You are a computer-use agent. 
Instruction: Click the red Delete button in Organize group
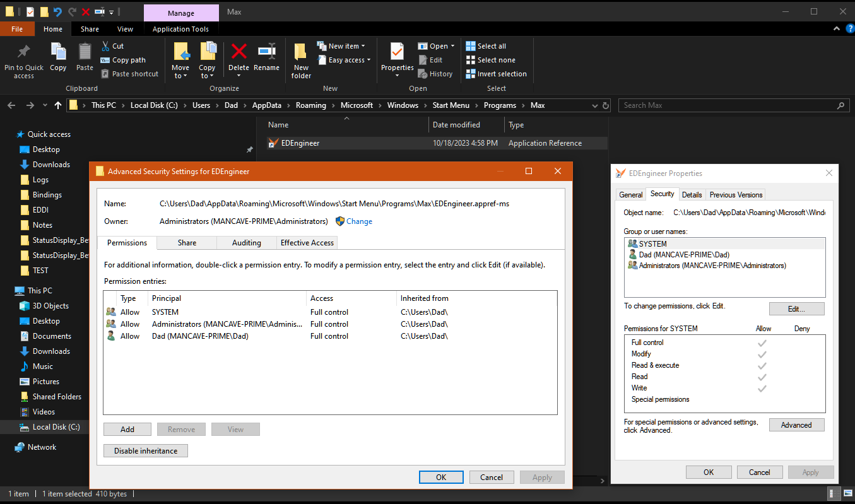point(239,60)
